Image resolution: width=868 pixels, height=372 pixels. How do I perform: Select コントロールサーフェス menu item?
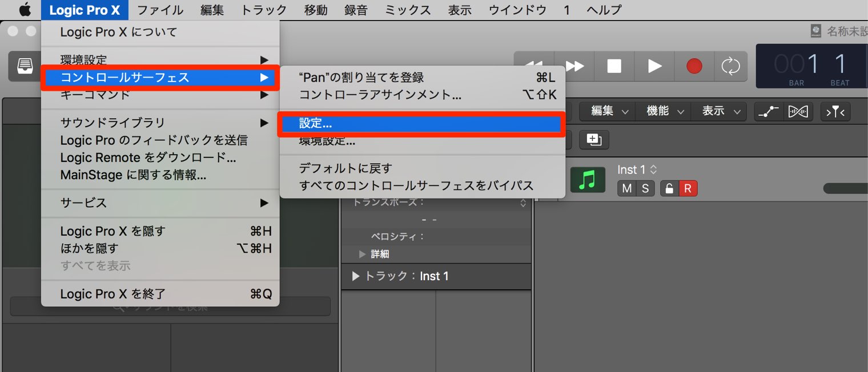pyautogui.click(x=160, y=78)
